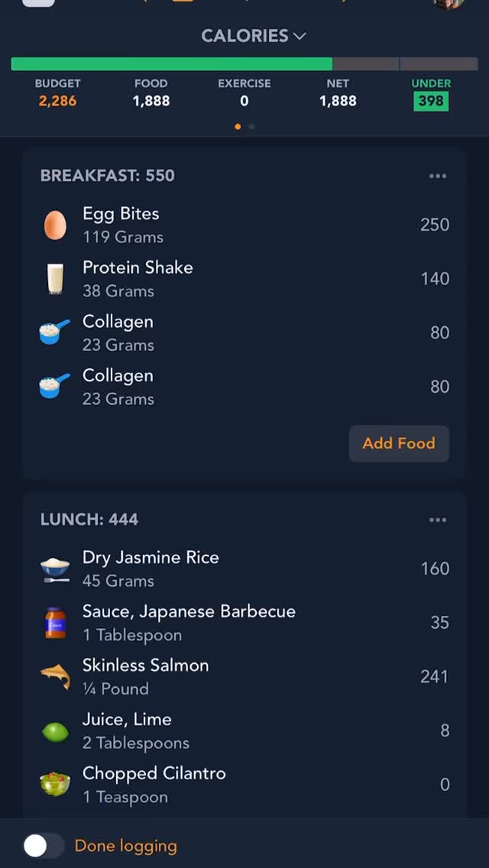Open the Breakfast options ellipsis menu
489x868 pixels.
[437, 175]
